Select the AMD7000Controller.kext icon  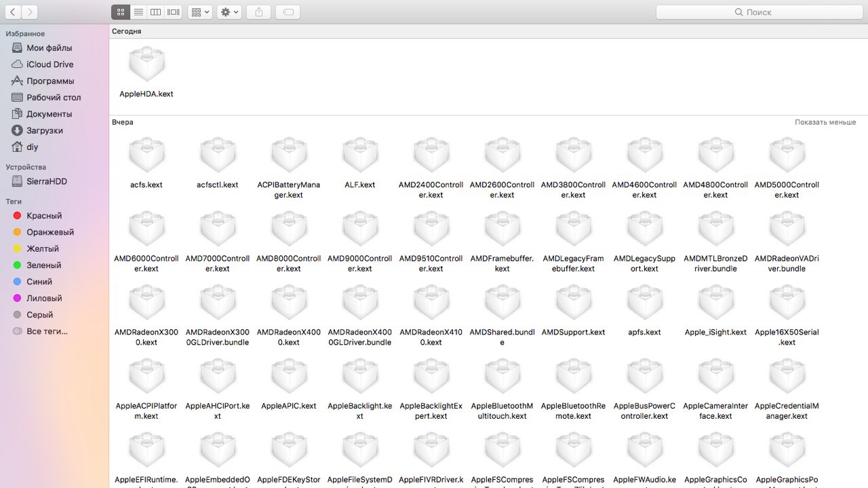click(218, 229)
